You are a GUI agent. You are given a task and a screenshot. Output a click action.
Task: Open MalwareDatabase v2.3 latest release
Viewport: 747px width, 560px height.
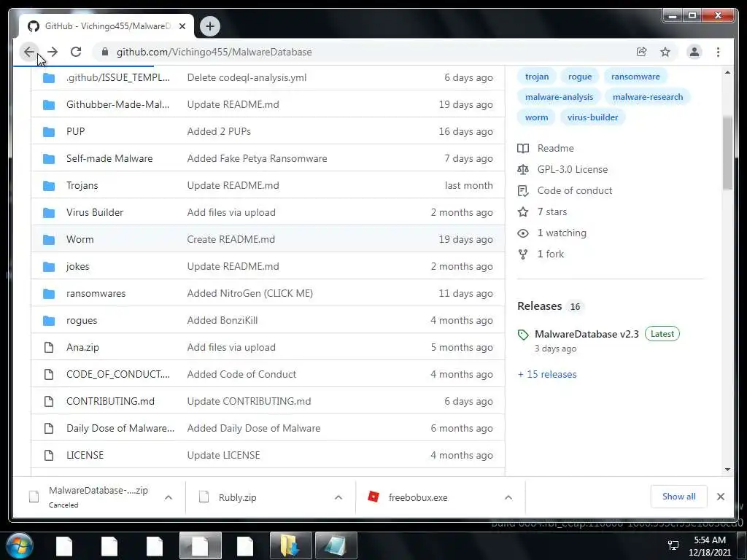pos(587,334)
